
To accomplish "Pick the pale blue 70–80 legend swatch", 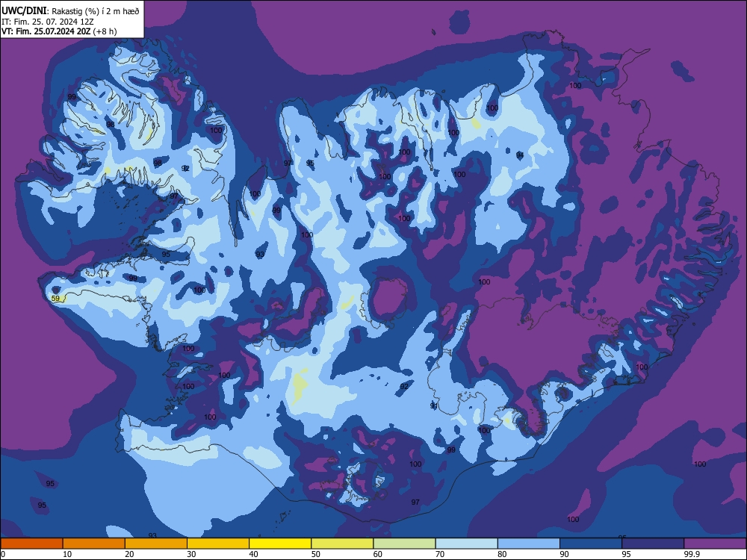I will (x=467, y=544).
